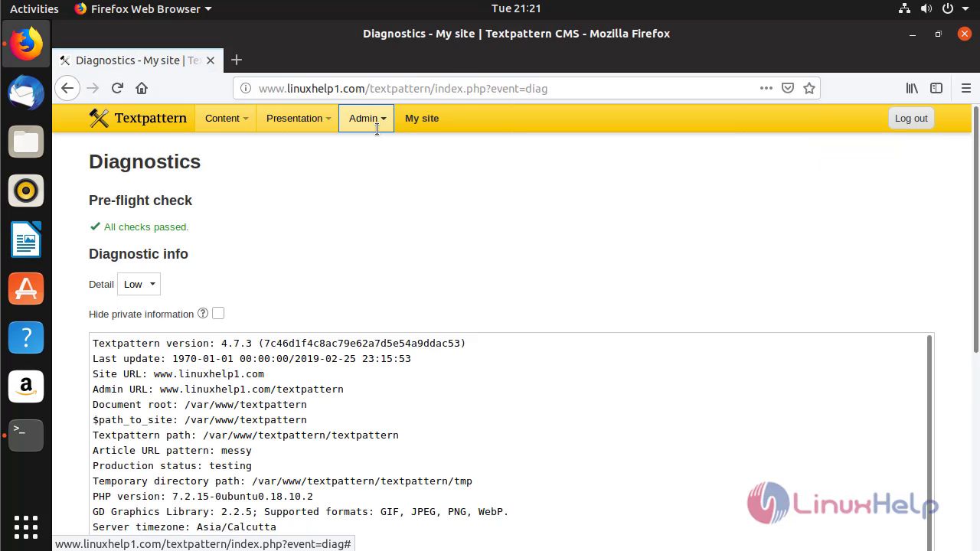This screenshot has height=551, width=980.
Task: Click 'Document root: /var/www/textpattern' line
Action: point(200,404)
